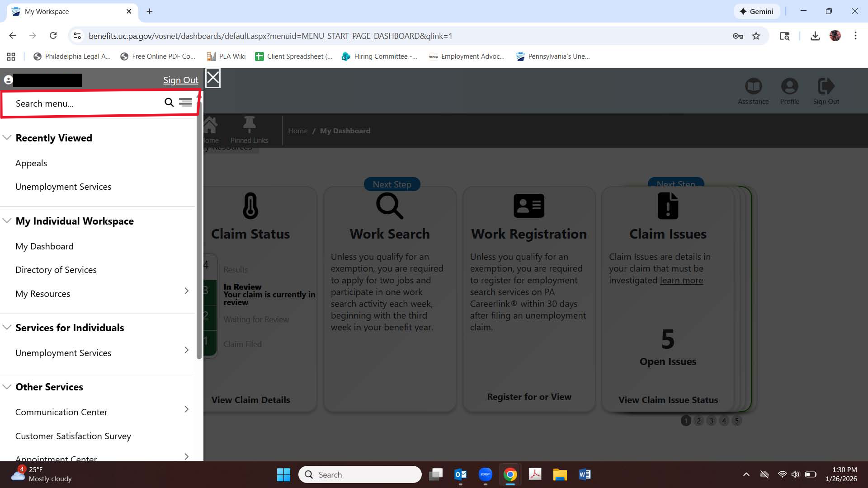Collapse the Recently Viewed section

(7, 138)
